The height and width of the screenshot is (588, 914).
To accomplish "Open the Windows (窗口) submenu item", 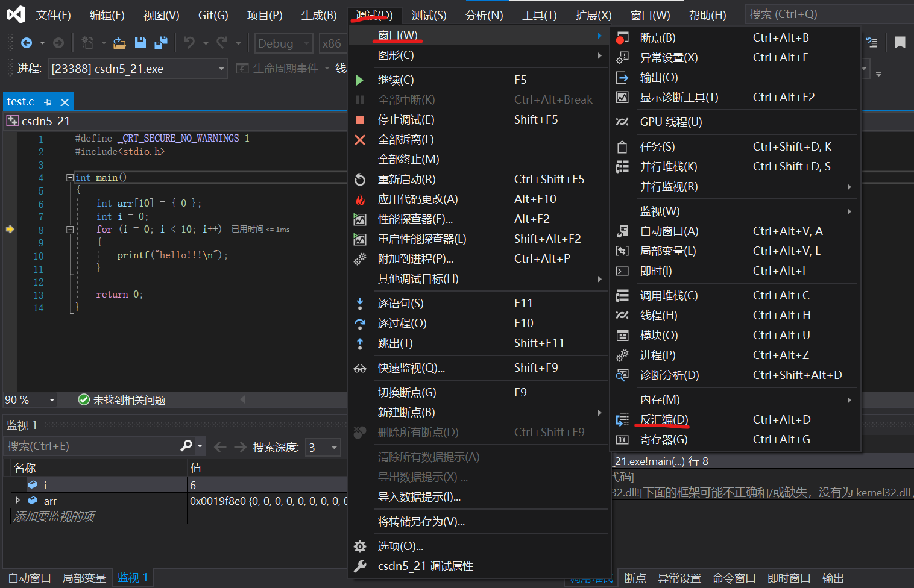I will (479, 36).
